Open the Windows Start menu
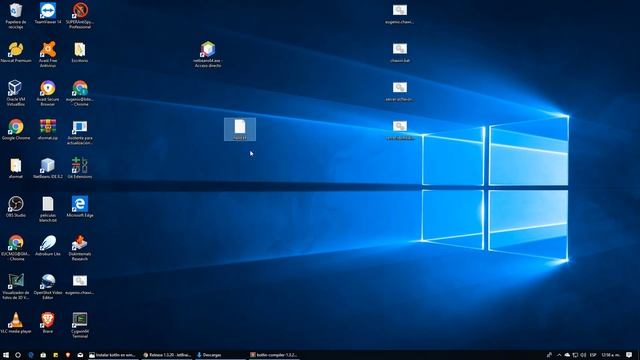 6,355
